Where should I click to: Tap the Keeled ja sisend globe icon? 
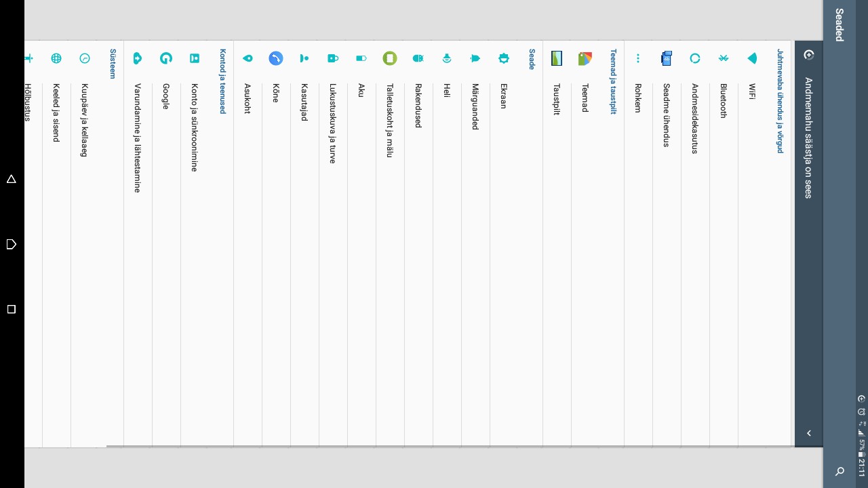coord(56,58)
